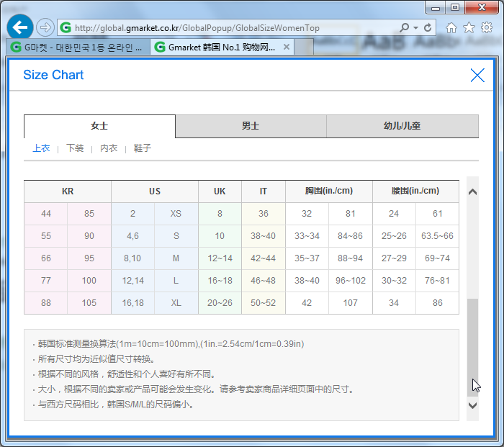Select the 女士 size tab
Image resolution: width=504 pixels, height=447 pixels.
(x=99, y=126)
